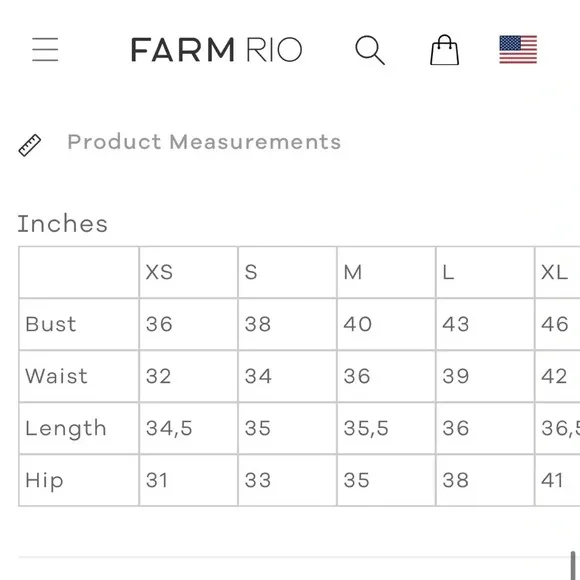Click the Waist row label
580x580 pixels.
tap(56, 376)
